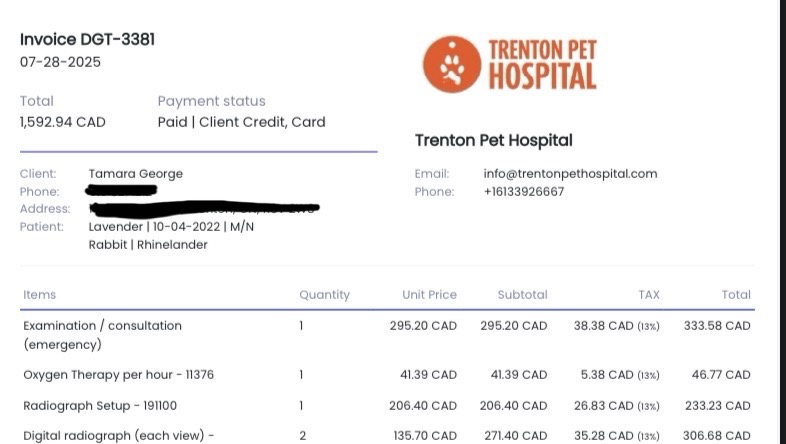The width and height of the screenshot is (786, 444).
Task: Click the TAX column header
Action: [x=648, y=295]
